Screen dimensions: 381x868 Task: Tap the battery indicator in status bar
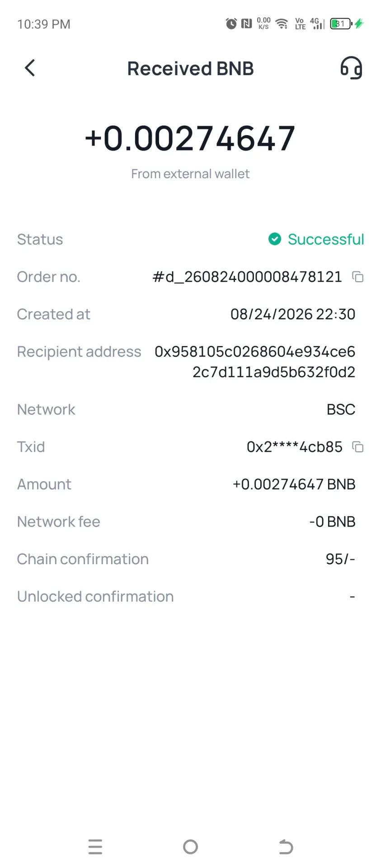point(341,24)
